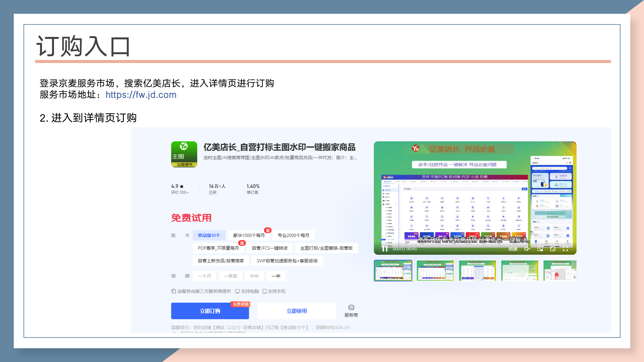Viewport: 644px width, 362px height.
Task: Open the 倍速 playback speed menu
Action: click(513, 249)
